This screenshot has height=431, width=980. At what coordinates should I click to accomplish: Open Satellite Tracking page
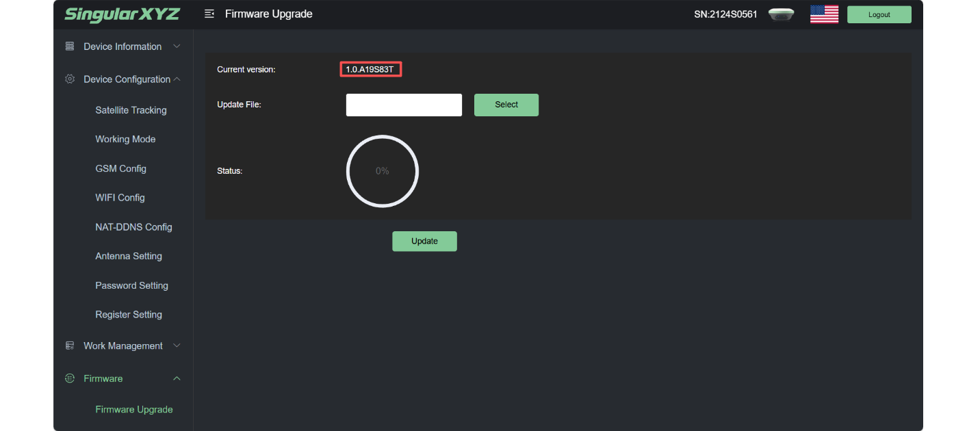tap(131, 110)
